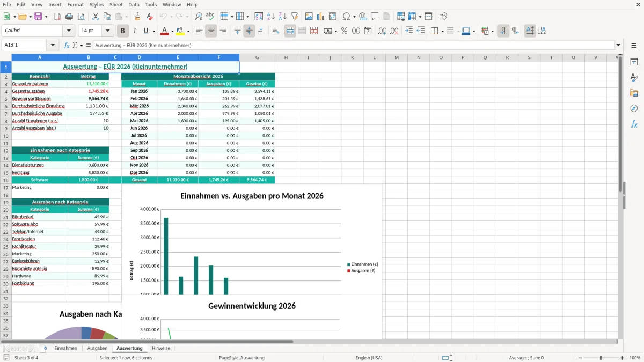Open the Sheet menu
This screenshot has height=362, width=644.
116,4
